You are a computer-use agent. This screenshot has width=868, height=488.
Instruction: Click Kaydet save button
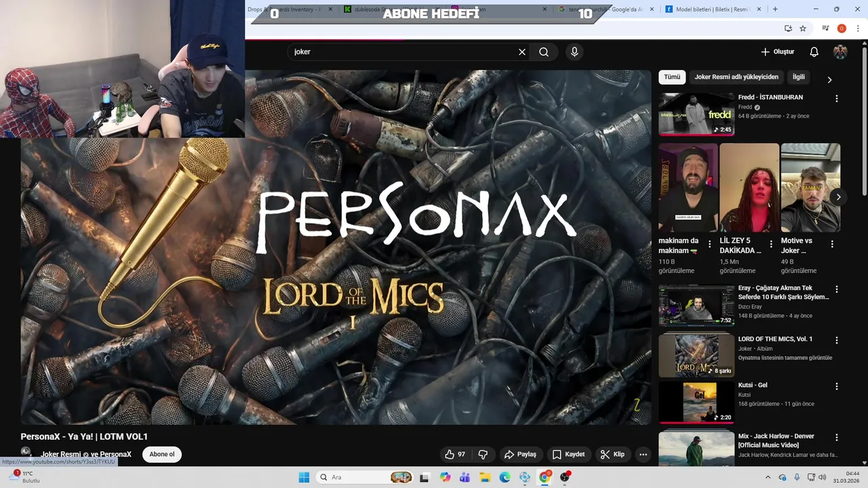[568, 454]
